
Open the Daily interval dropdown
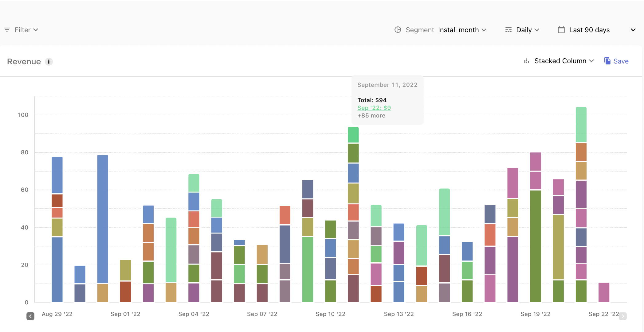[528, 30]
